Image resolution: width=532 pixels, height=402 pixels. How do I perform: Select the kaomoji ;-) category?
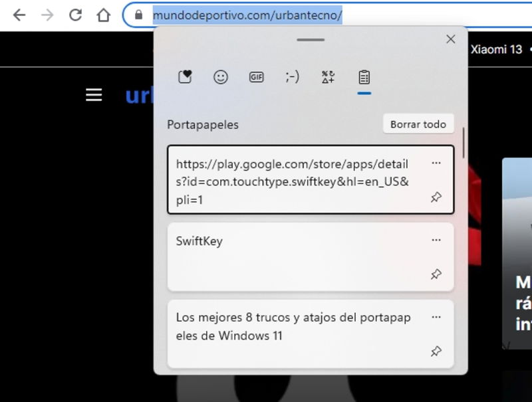pyautogui.click(x=292, y=76)
